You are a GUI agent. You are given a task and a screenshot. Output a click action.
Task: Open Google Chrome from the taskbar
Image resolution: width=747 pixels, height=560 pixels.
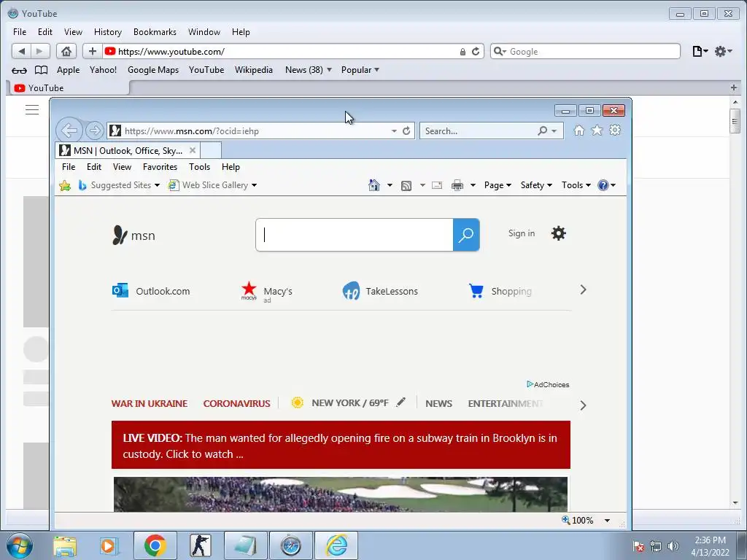[155, 545]
